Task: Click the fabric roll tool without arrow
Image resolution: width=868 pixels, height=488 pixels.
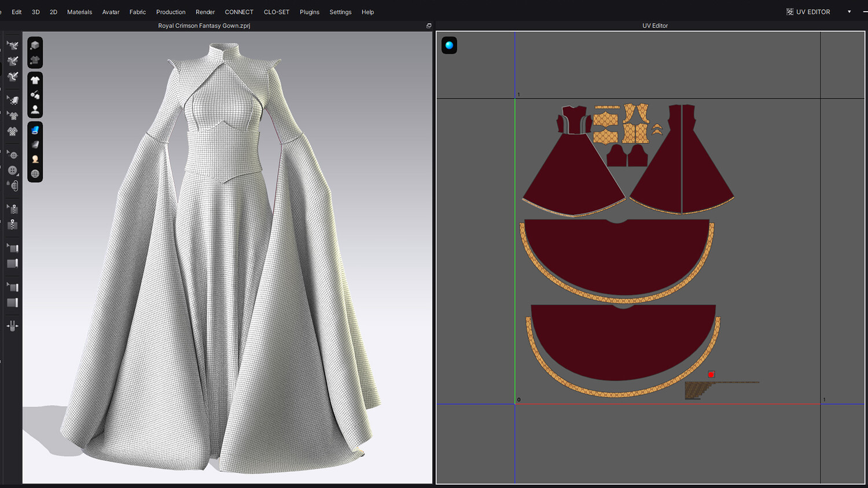Action: pos(13,264)
